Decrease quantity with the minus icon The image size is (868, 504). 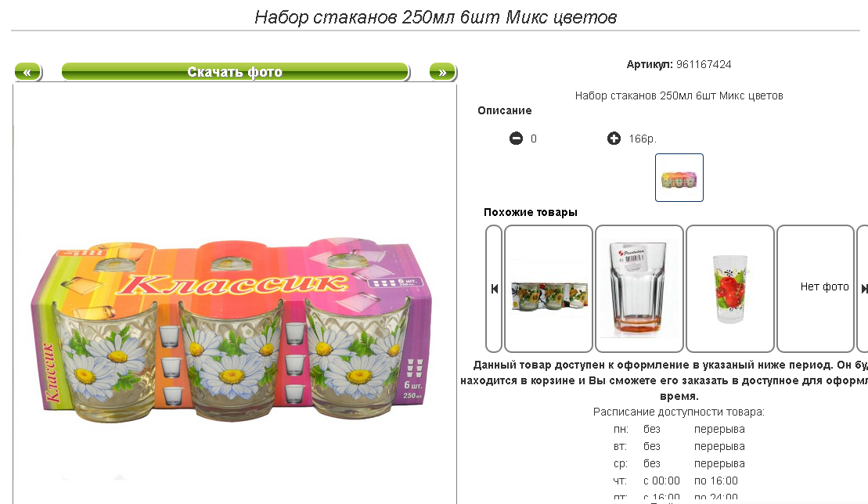516,139
